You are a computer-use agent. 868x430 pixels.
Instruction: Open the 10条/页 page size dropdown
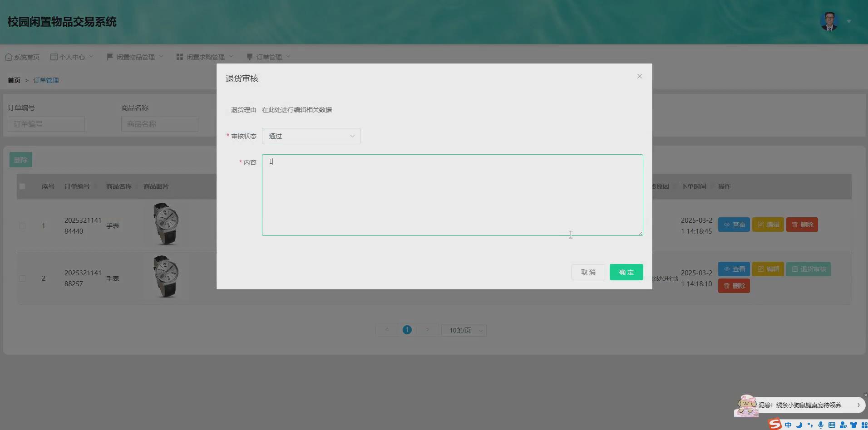[463, 330]
